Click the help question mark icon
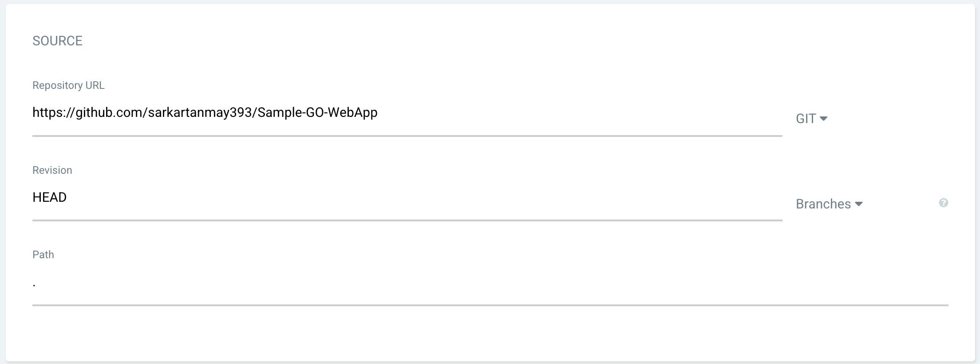Viewport: 980px width, 364px height. 943,203
